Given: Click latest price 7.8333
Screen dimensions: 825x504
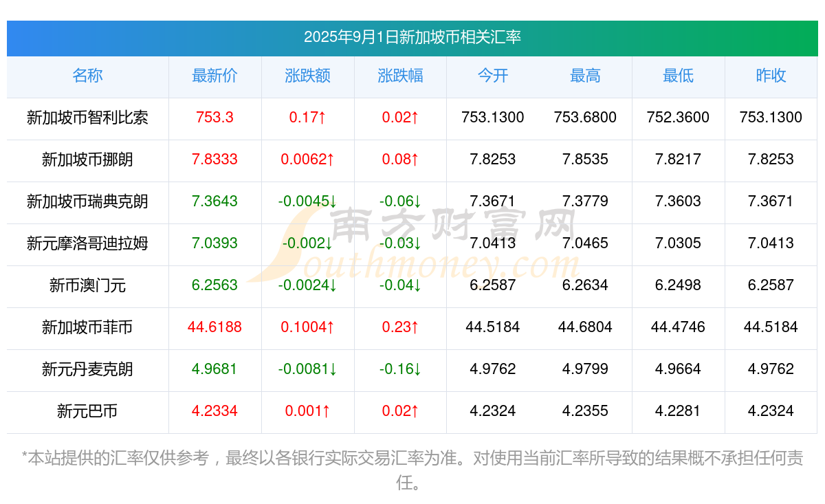Looking at the screenshot, I should click(x=214, y=160).
